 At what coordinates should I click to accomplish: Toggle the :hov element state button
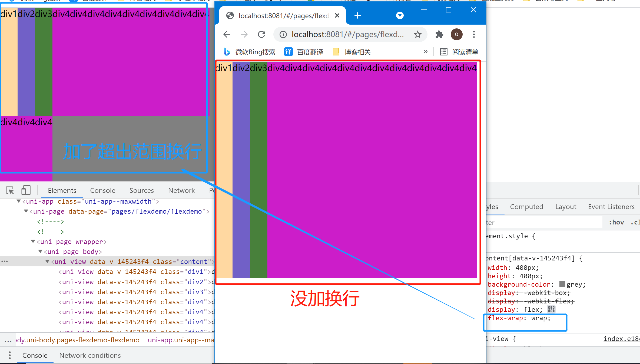point(616,222)
